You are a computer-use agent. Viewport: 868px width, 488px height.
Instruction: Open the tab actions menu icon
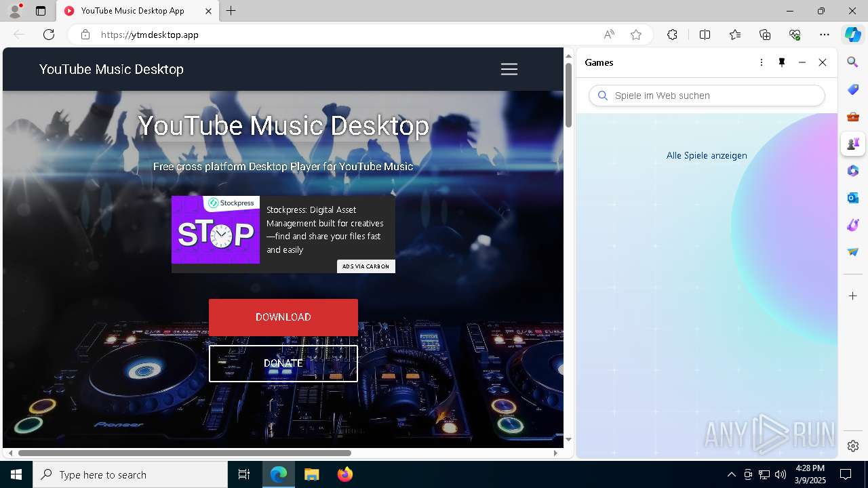41,11
